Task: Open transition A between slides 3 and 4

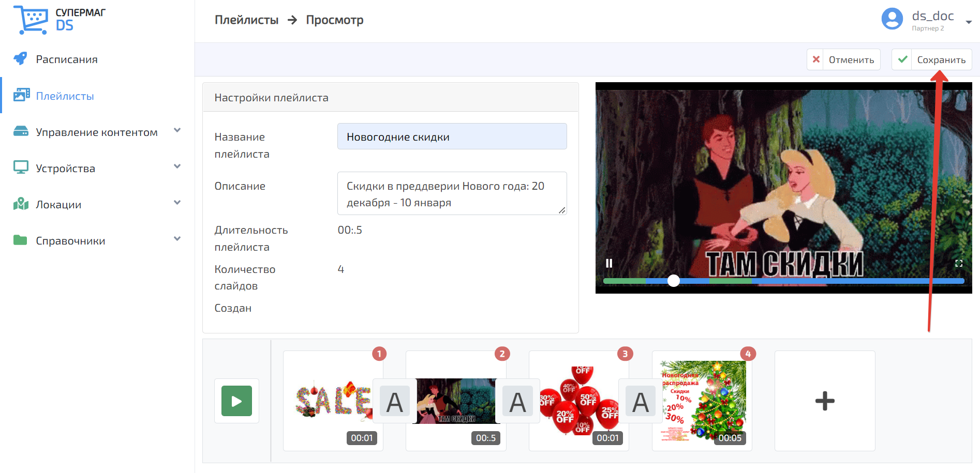Action: pyautogui.click(x=641, y=402)
